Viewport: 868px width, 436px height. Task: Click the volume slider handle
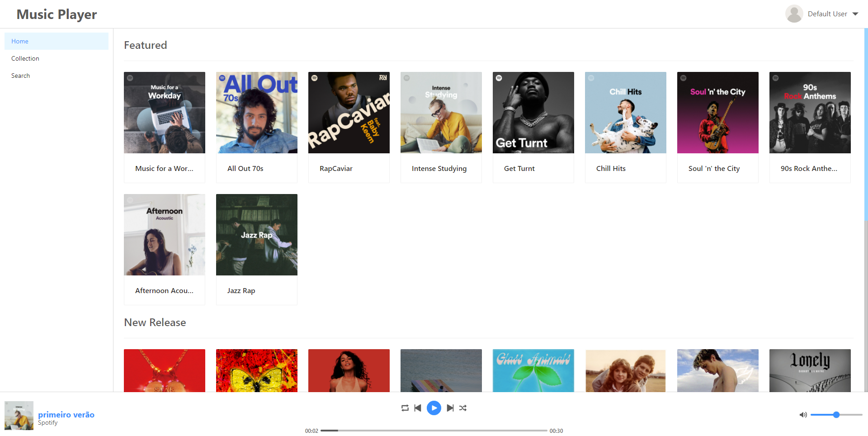[836, 415]
